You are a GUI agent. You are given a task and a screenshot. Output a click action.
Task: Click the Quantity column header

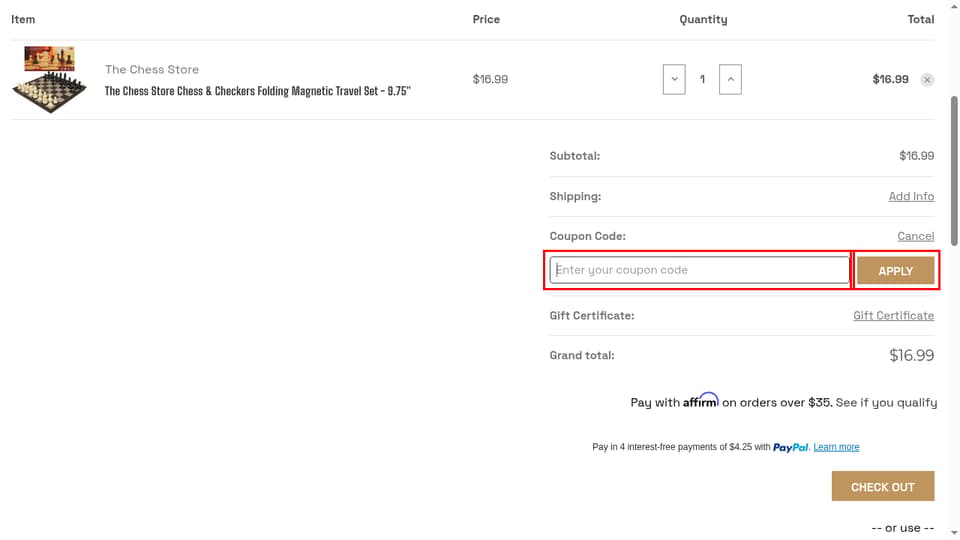pos(703,20)
